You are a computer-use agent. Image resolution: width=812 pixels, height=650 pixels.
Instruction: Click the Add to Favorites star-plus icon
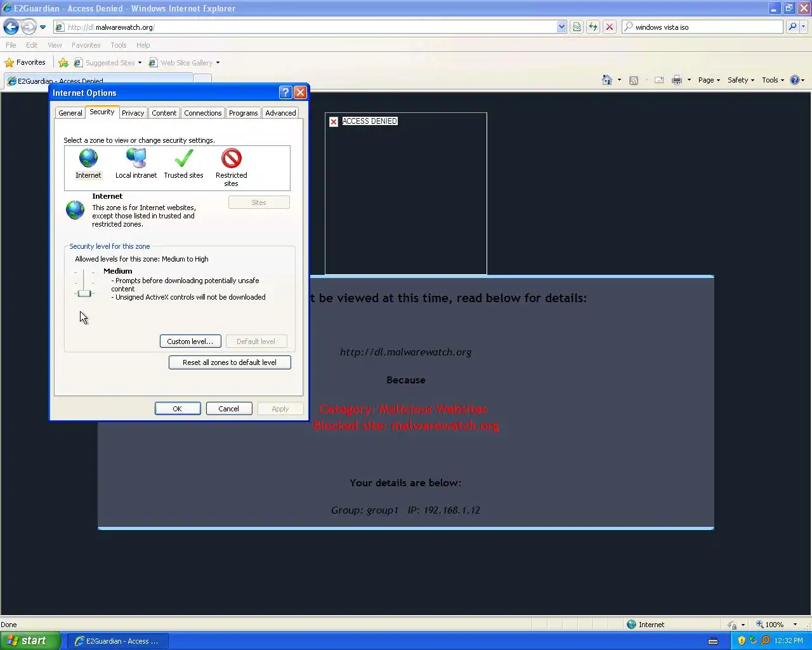[63, 63]
